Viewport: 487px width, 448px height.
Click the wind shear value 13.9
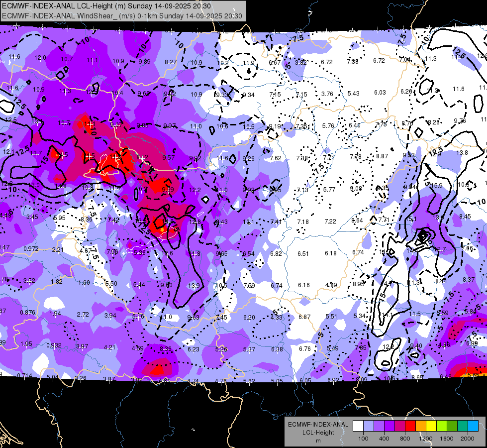[194, 286]
